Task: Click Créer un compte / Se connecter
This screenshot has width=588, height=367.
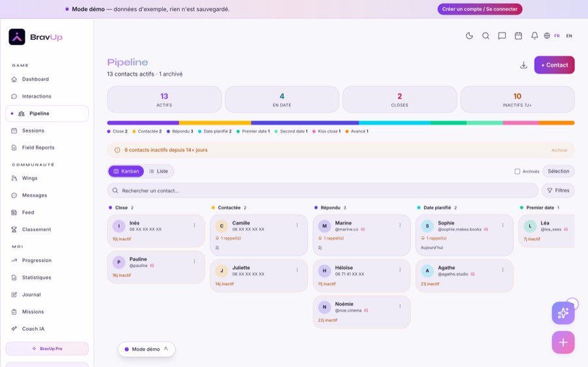Action: 480,9
